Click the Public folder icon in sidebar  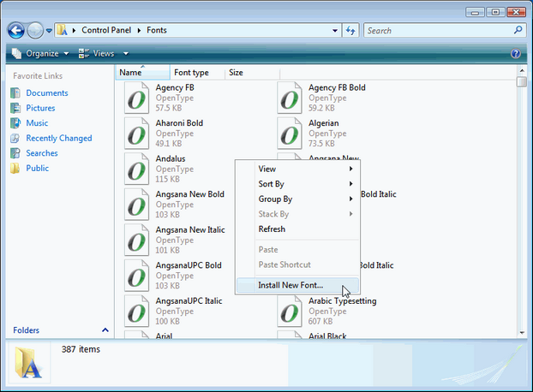15,168
